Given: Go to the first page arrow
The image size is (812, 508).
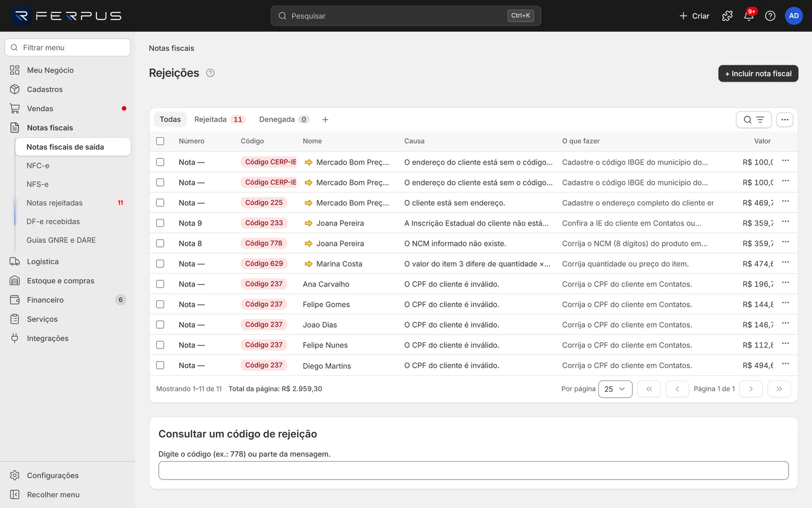Looking at the screenshot, I should coord(649,389).
